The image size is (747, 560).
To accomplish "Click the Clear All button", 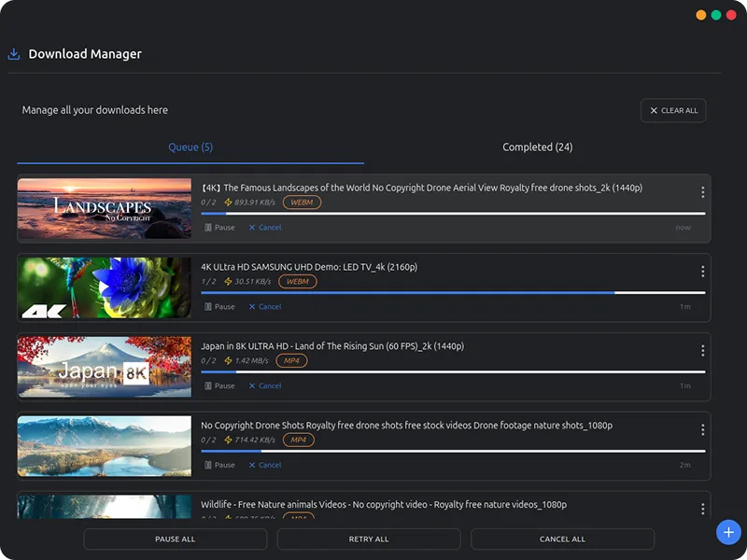I will click(x=673, y=110).
